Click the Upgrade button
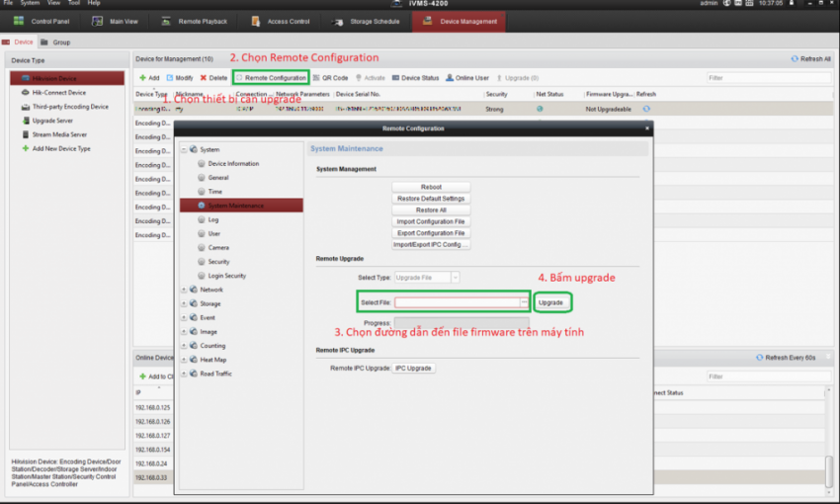Image resolution: width=840 pixels, height=504 pixels. [x=551, y=301]
